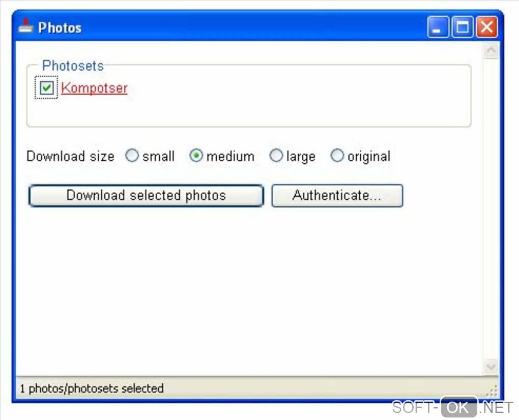The width and height of the screenshot is (519, 420).
Task: Click the 'Photosets' group label
Action: pyautogui.click(x=73, y=66)
